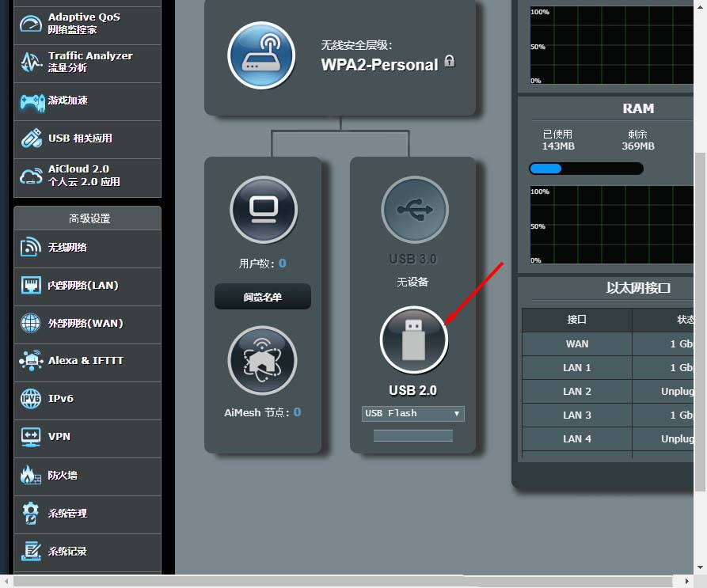Click the USB 相关应用 sidebar icon
707x588 pixels.
pos(31,138)
